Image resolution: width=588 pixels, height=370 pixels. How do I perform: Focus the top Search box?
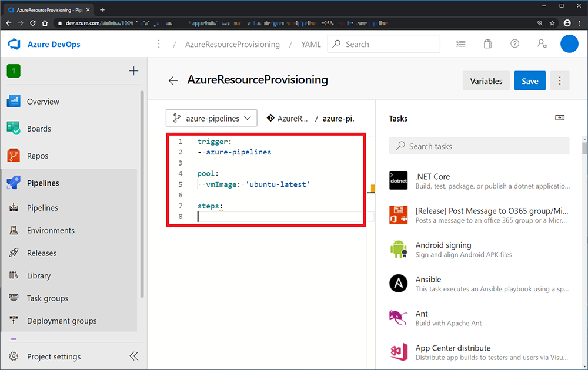coord(383,44)
